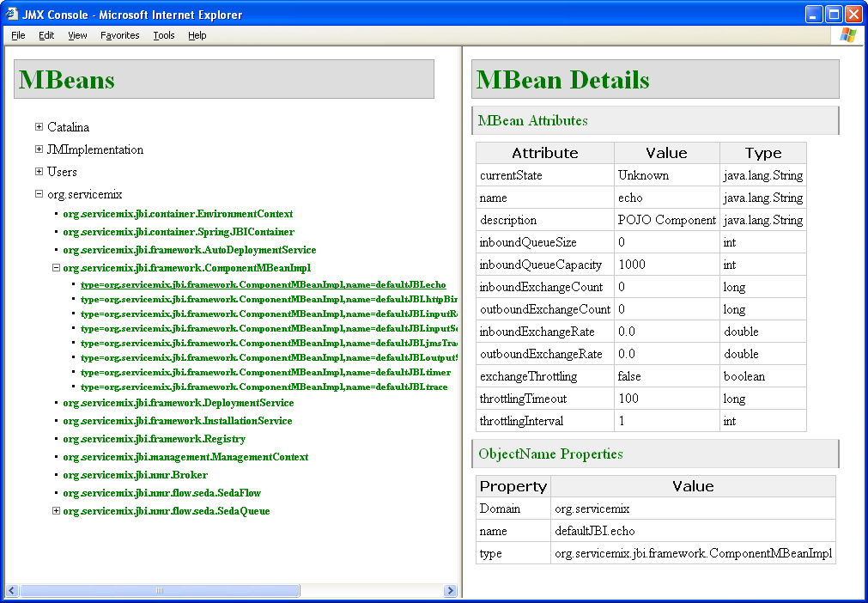Select the EnvironmentContext MBean

tap(178, 214)
